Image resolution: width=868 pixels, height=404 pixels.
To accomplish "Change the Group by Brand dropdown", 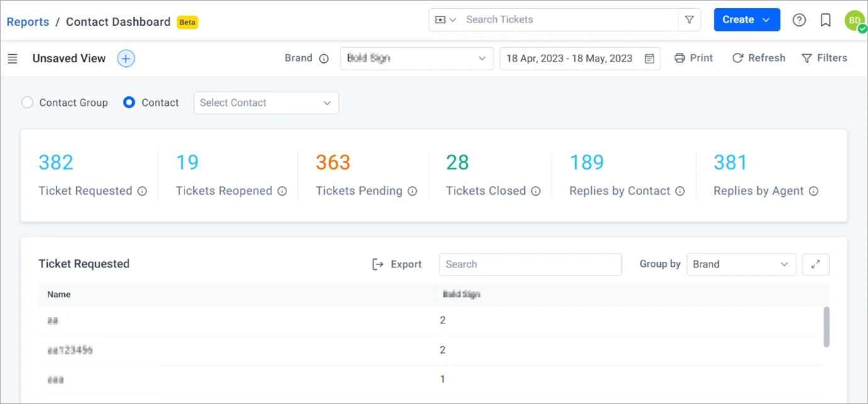I will [x=741, y=264].
